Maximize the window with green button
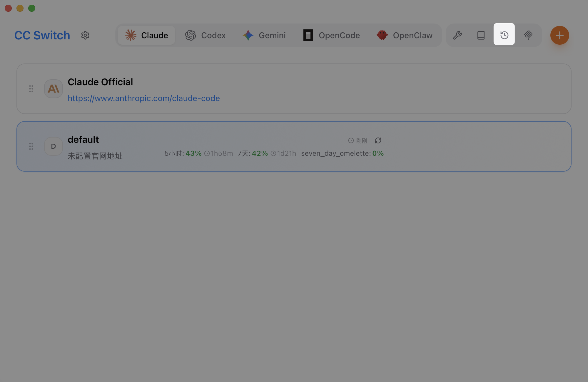 32,8
